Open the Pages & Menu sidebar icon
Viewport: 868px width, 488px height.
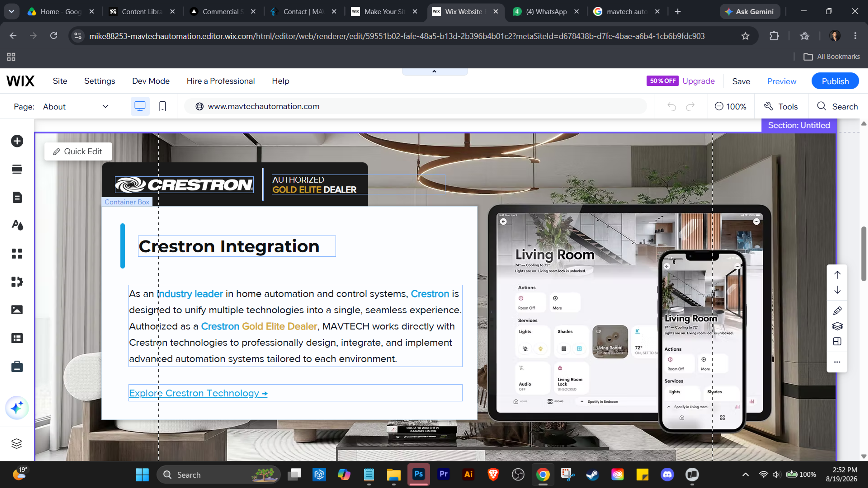click(x=17, y=197)
